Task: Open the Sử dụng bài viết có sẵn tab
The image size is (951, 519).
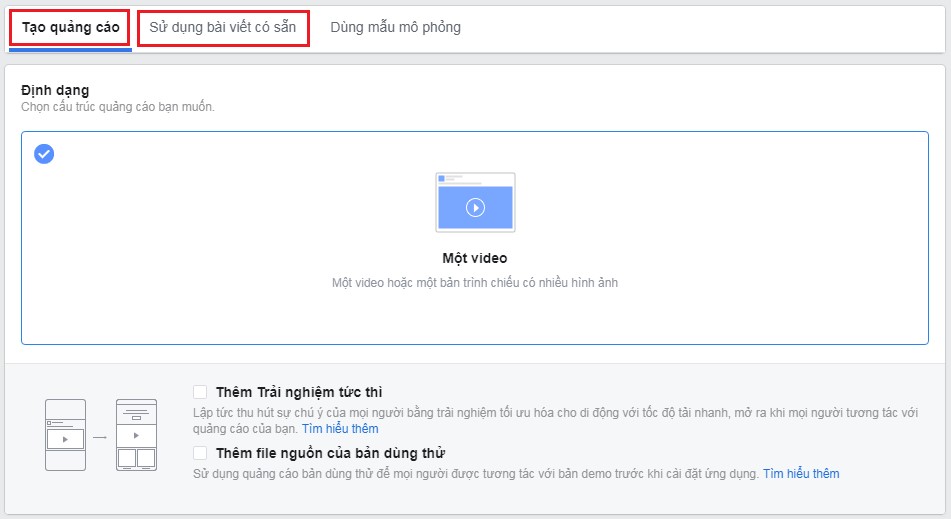Action: (x=223, y=27)
